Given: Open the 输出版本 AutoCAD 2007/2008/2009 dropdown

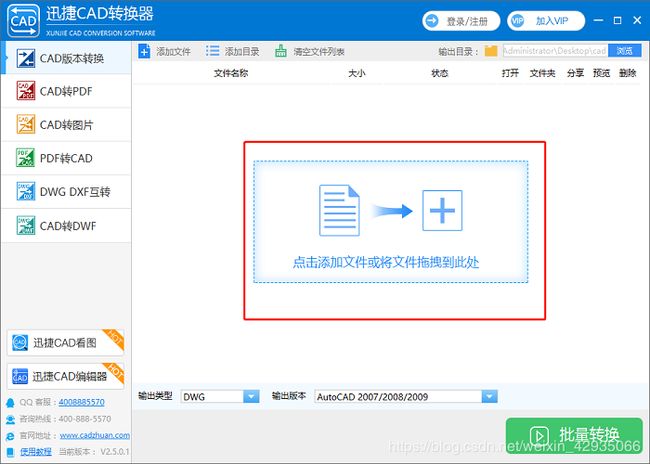Looking at the screenshot, I should pyautogui.click(x=406, y=396).
